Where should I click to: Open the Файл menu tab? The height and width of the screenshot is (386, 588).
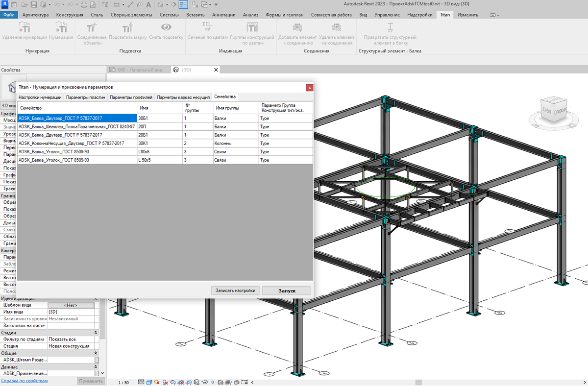pyautogui.click(x=9, y=15)
